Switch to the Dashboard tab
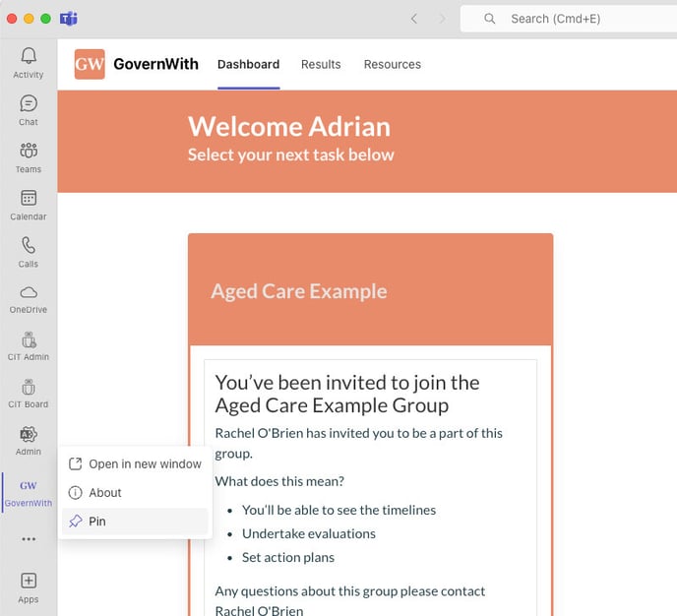The height and width of the screenshot is (616, 677). coord(248,64)
